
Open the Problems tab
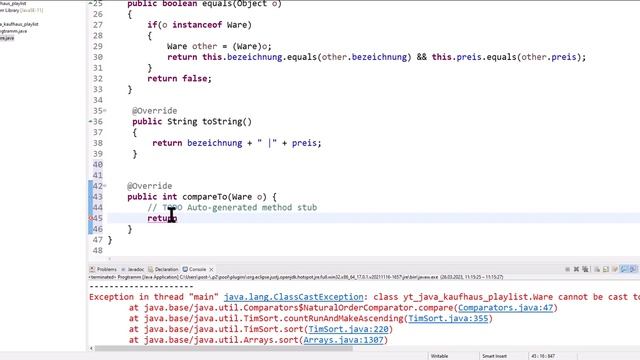pos(103,269)
